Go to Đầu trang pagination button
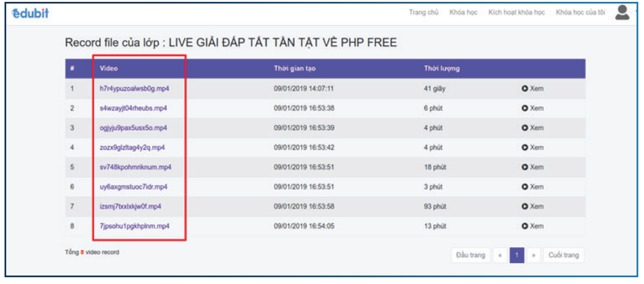The image size is (644, 284). pos(470,255)
